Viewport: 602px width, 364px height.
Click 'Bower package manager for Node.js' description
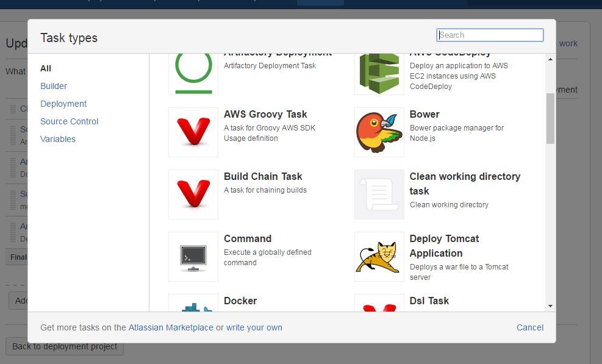(x=457, y=133)
